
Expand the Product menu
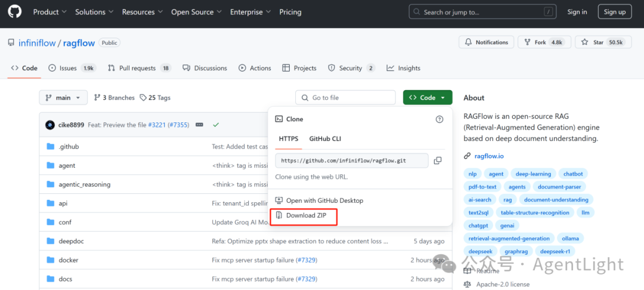click(x=49, y=12)
